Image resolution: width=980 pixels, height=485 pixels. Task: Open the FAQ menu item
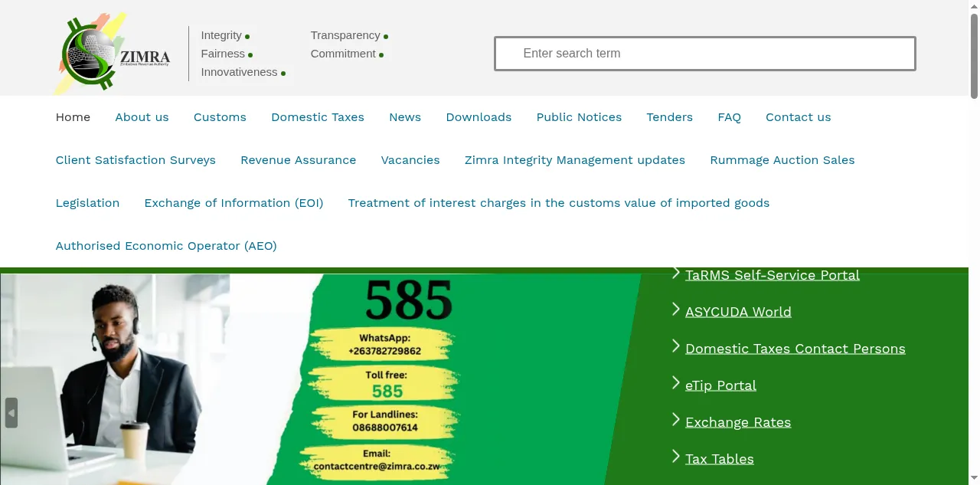(x=729, y=117)
